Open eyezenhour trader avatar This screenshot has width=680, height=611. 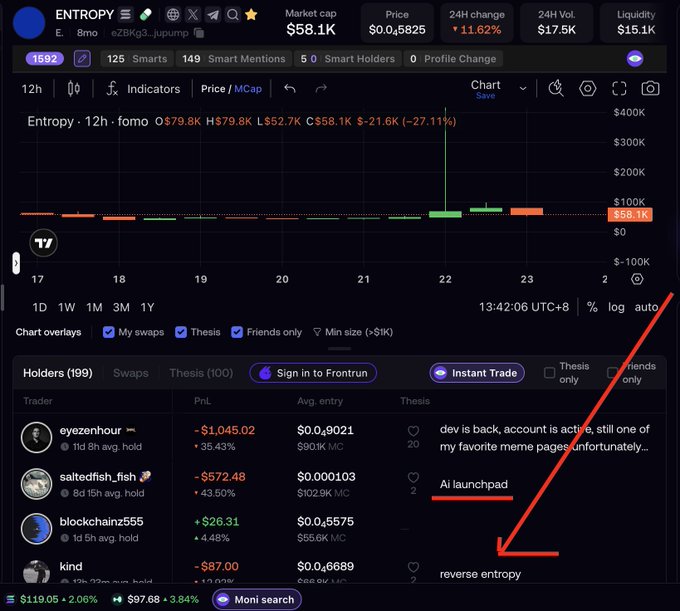[36, 438]
